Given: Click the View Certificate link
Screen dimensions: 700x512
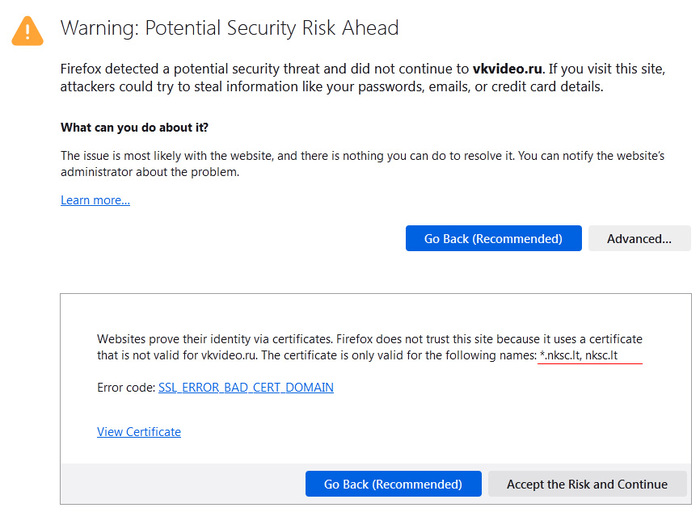Looking at the screenshot, I should click(139, 432).
